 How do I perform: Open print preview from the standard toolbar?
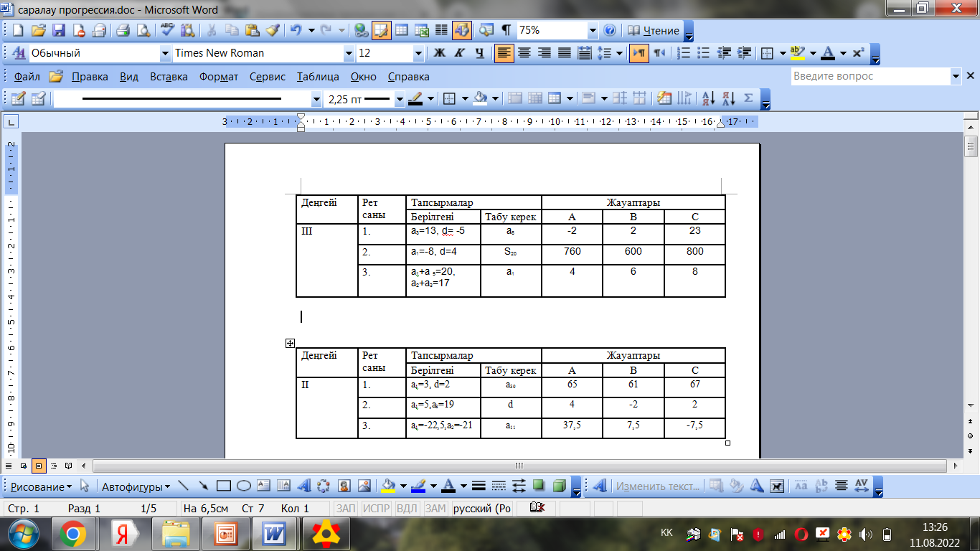(143, 31)
